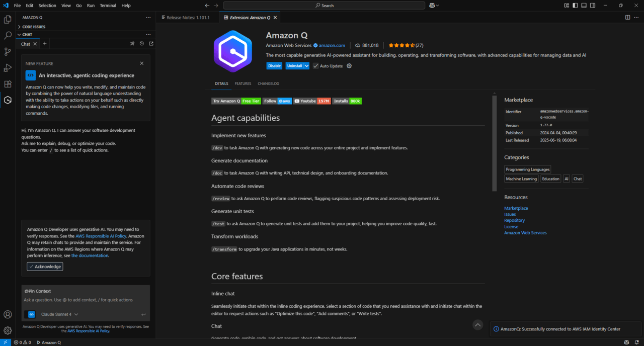This screenshot has height=346, width=644.
Task: Click the Youtube 197M badge
Action: click(312, 101)
